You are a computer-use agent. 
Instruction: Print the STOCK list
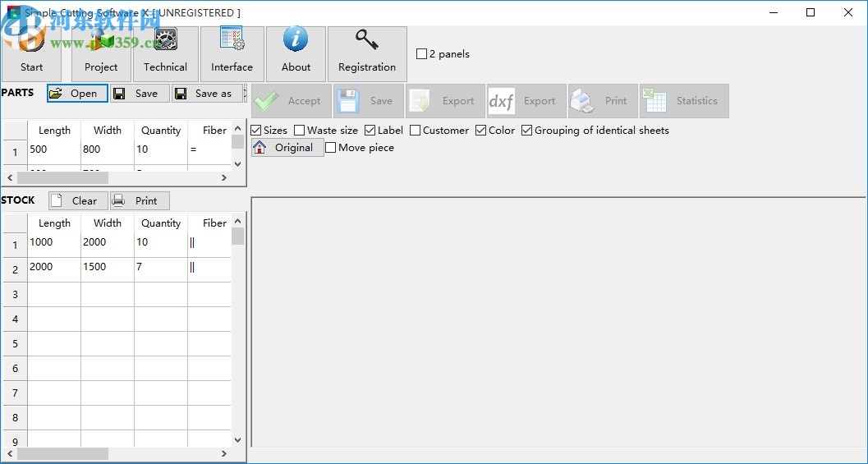(140, 201)
